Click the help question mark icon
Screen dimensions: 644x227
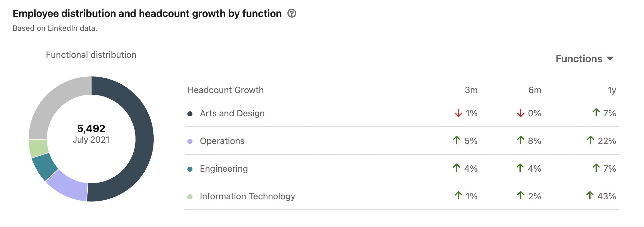(292, 14)
